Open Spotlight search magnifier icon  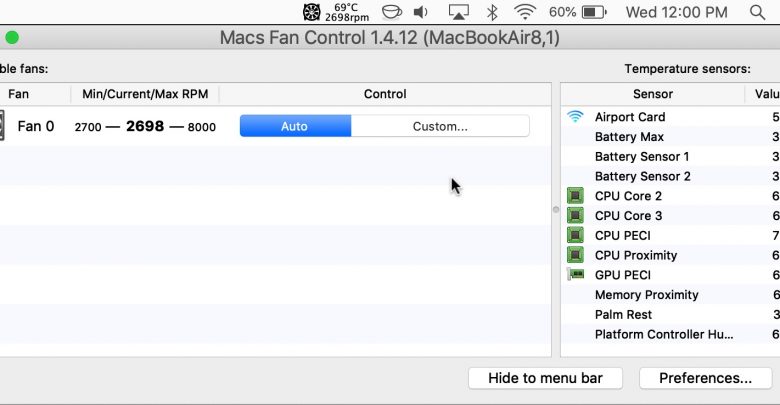point(757,12)
